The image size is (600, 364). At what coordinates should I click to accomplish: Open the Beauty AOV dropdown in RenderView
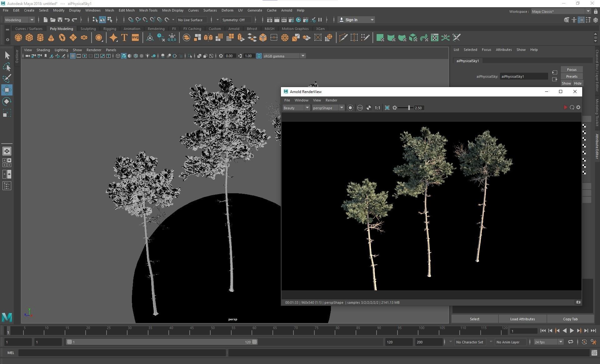click(296, 108)
